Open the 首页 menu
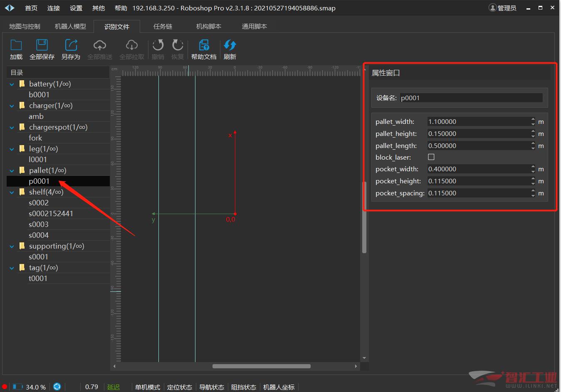561x392 pixels. [x=31, y=8]
